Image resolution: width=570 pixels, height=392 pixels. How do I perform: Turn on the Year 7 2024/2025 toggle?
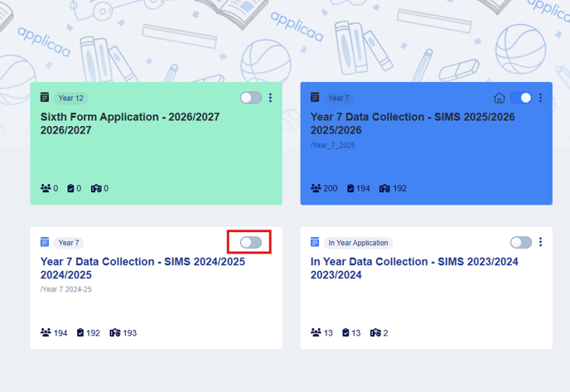251,243
